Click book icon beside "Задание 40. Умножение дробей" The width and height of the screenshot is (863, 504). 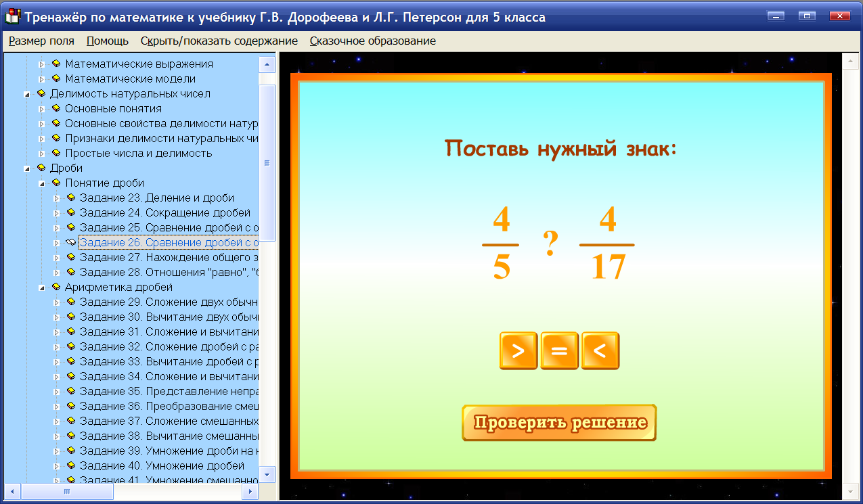pyautogui.click(x=71, y=465)
